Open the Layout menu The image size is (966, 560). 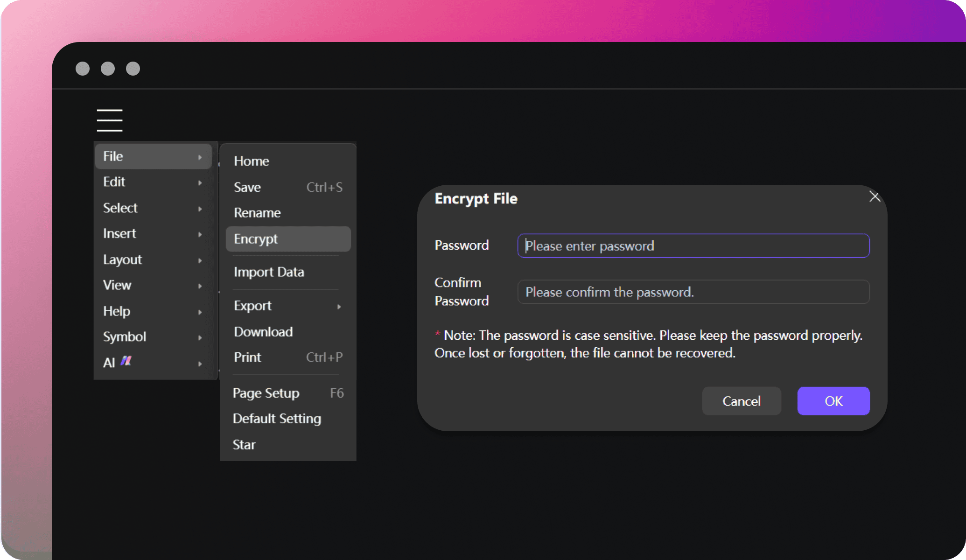(x=123, y=259)
